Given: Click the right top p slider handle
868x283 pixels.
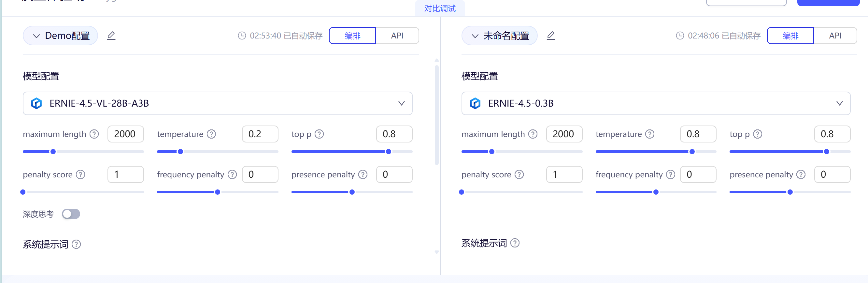Looking at the screenshot, I should click(827, 152).
